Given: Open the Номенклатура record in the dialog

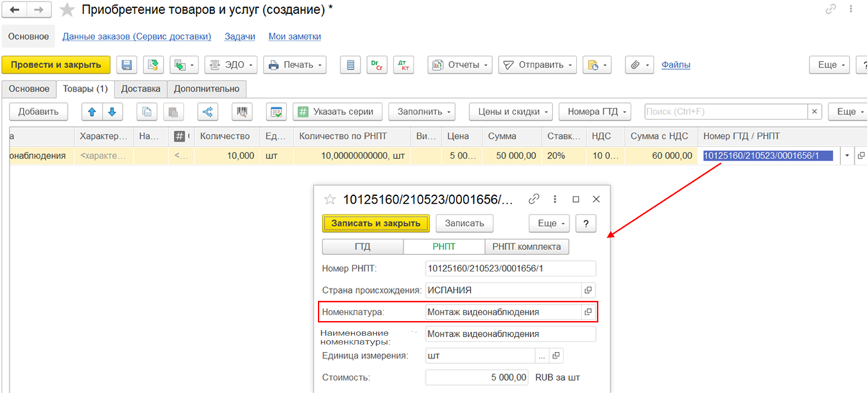Looking at the screenshot, I should pos(588,312).
